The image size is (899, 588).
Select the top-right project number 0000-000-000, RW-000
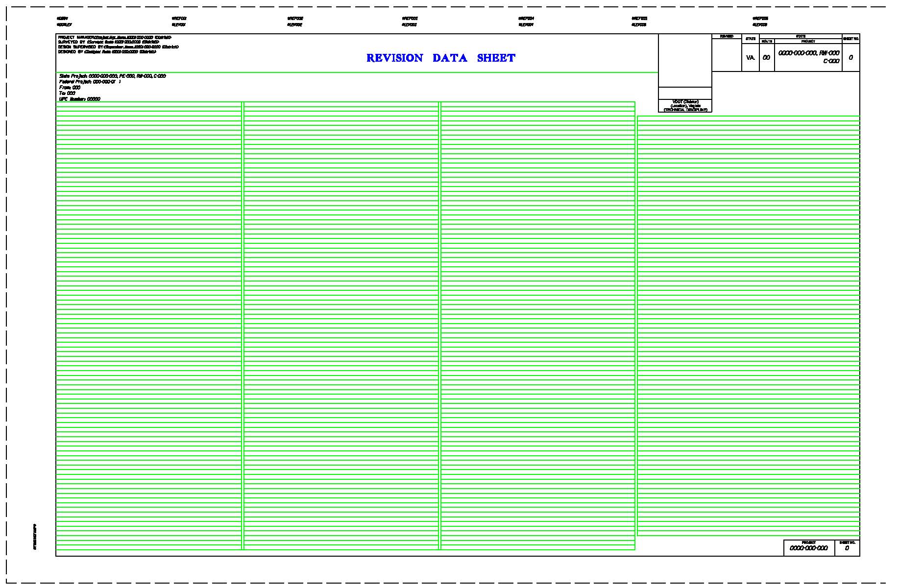click(808, 53)
